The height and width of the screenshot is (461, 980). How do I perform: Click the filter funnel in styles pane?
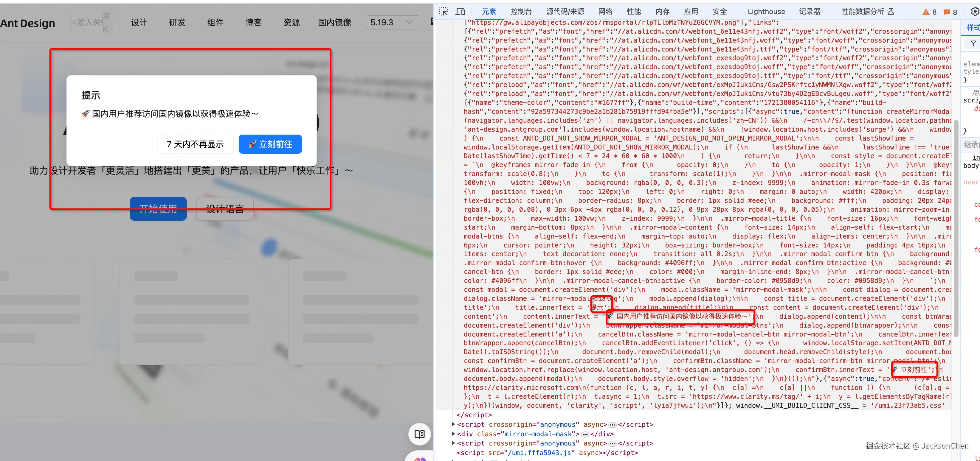pyautogui.click(x=973, y=44)
